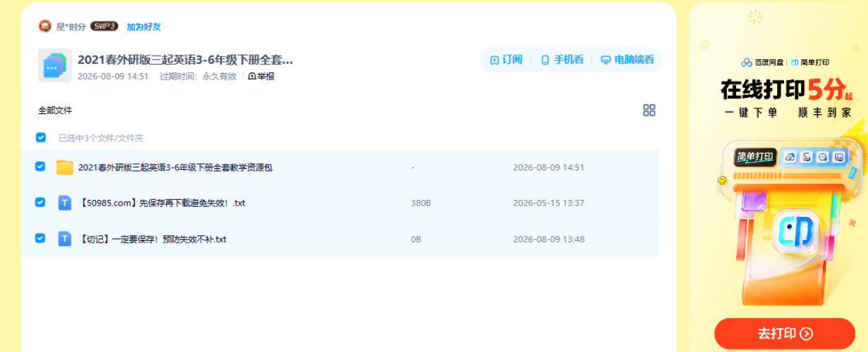The height and width of the screenshot is (352, 868).
Task: Click the sharer name 星*时分
Action: tap(70, 27)
